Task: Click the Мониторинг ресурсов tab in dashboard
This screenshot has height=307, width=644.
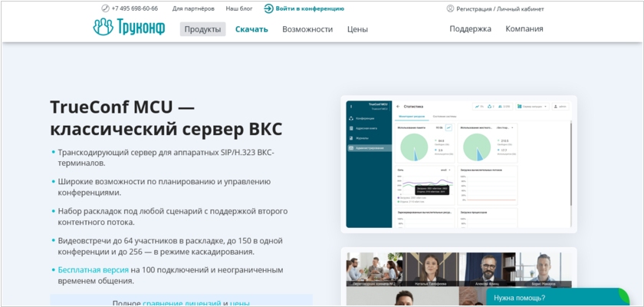Action: pos(411,117)
